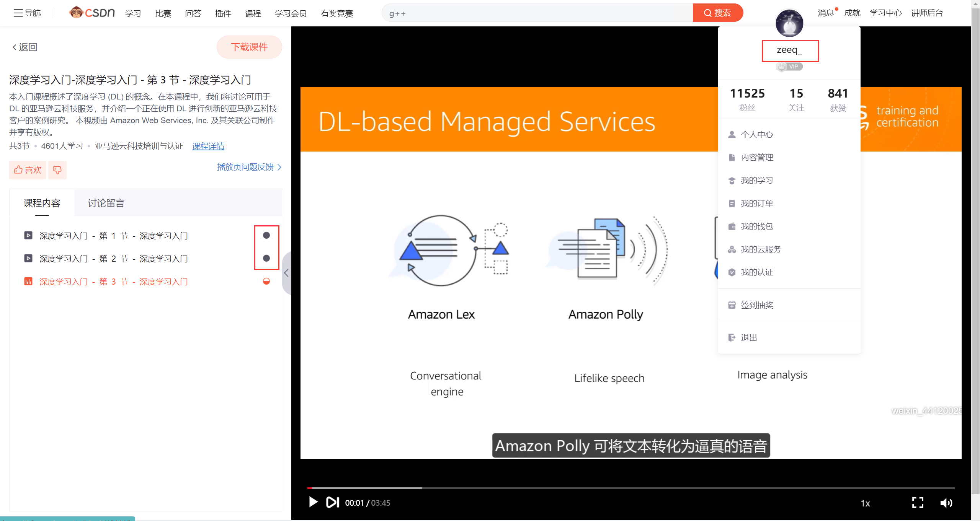Open 我的钱包 menu item
Image resolution: width=980 pixels, height=521 pixels.
757,226
